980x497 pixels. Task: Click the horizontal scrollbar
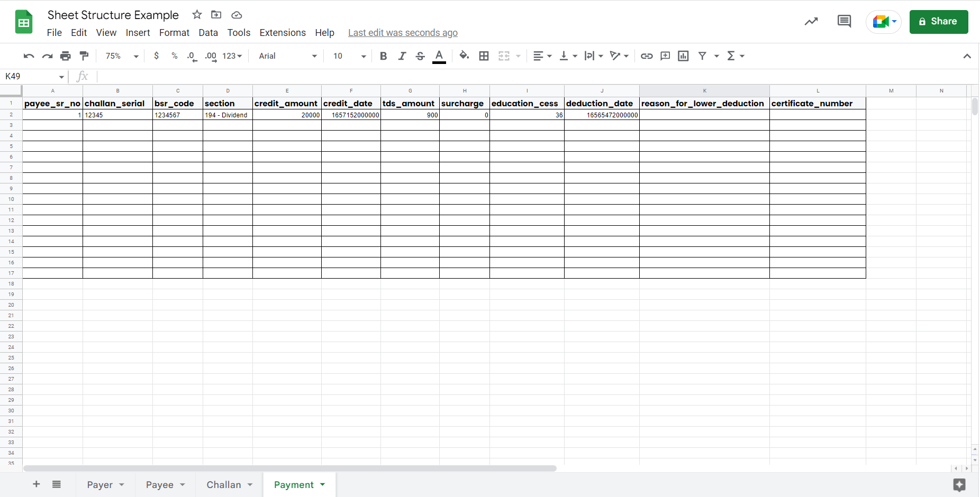pyautogui.click(x=290, y=468)
